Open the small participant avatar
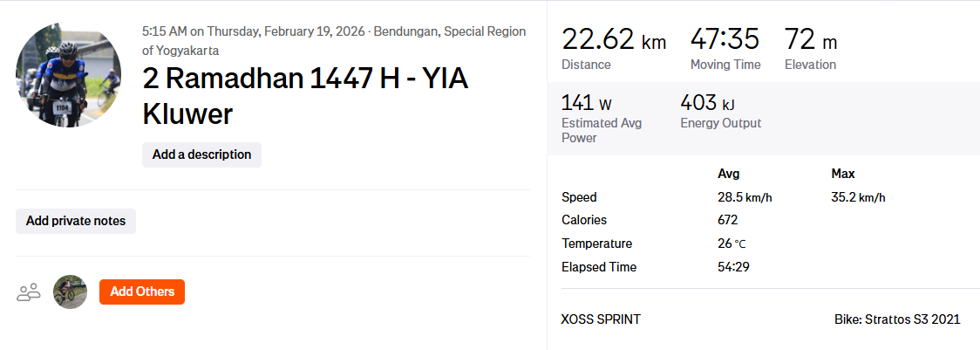 click(70, 292)
